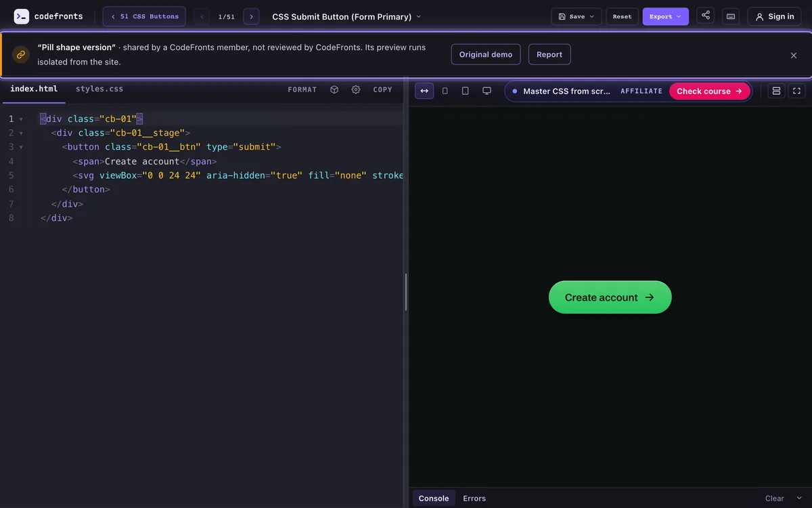Screen dimensions: 812x508
Task: Expand the console panel chevron
Action: [799, 499]
